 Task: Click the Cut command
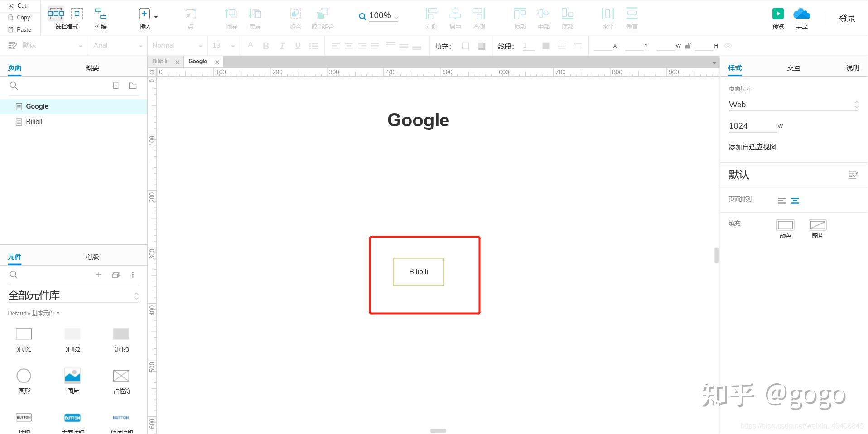tap(18, 6)
